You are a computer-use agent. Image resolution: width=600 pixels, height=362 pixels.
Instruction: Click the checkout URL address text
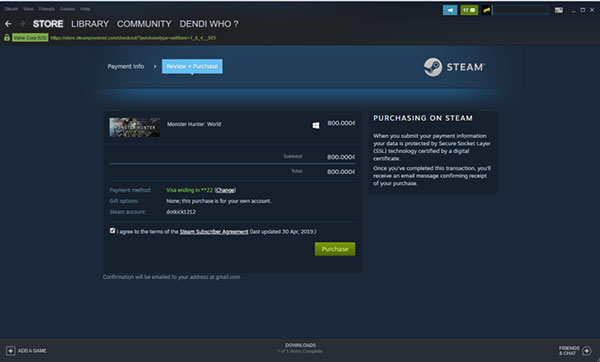point(133,38)
